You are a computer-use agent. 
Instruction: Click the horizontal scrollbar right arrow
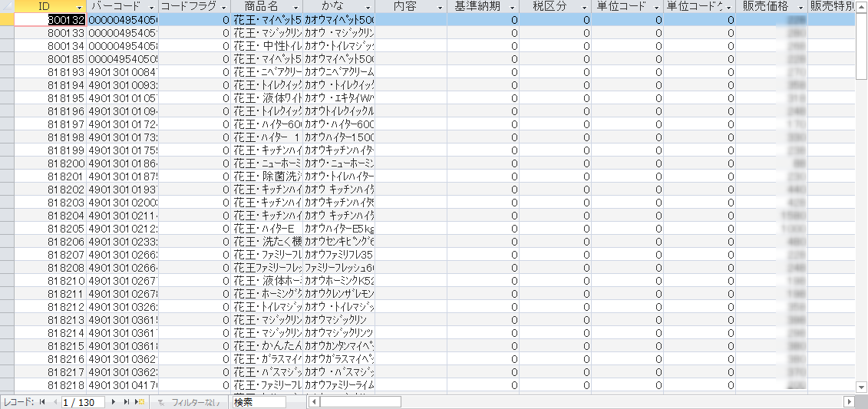point(849,402)
